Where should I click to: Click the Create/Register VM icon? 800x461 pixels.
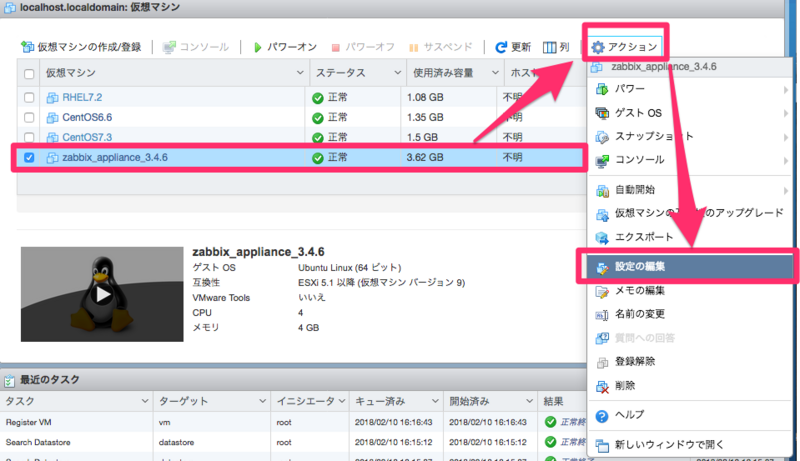pyautogui.click(x=28, y=47)
